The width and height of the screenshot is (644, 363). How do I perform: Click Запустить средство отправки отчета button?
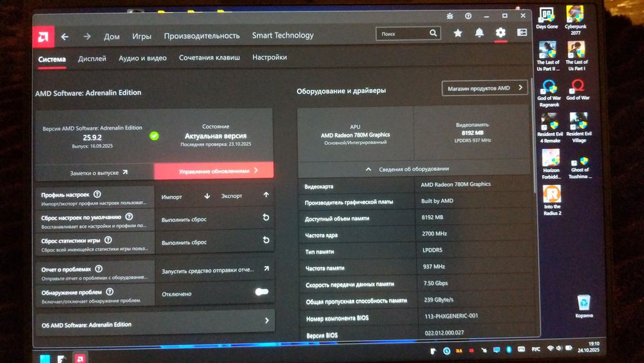(215, 270)
